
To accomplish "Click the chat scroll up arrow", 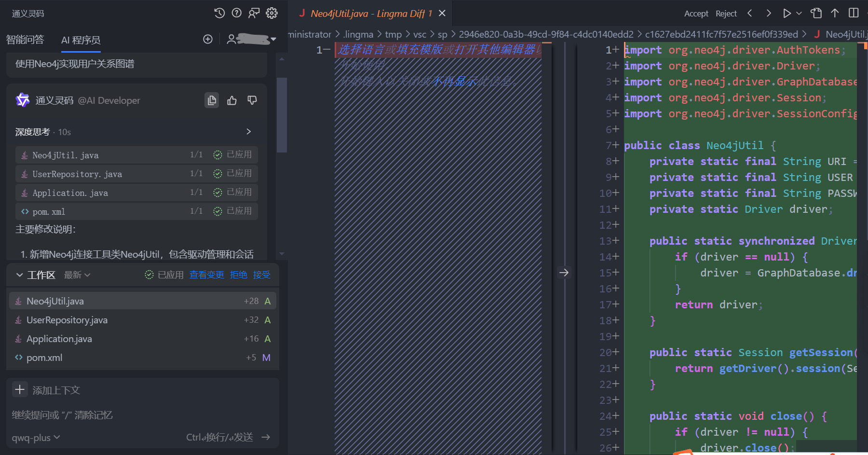I will click(x=282, y=59).
